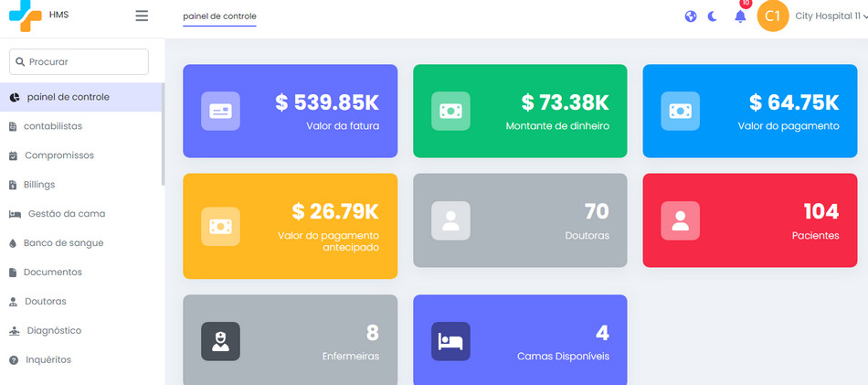Click the sidebar vertical scrollbar

pyautogui.click(x=163, y=134)
